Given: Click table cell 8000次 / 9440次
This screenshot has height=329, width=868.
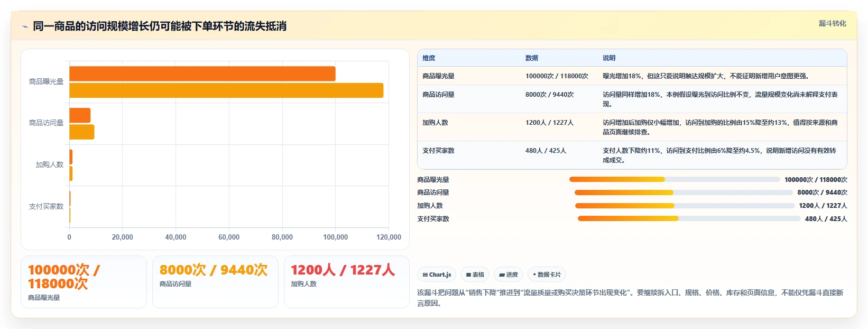Looking at the screenshot, I should tap(549, 95).
